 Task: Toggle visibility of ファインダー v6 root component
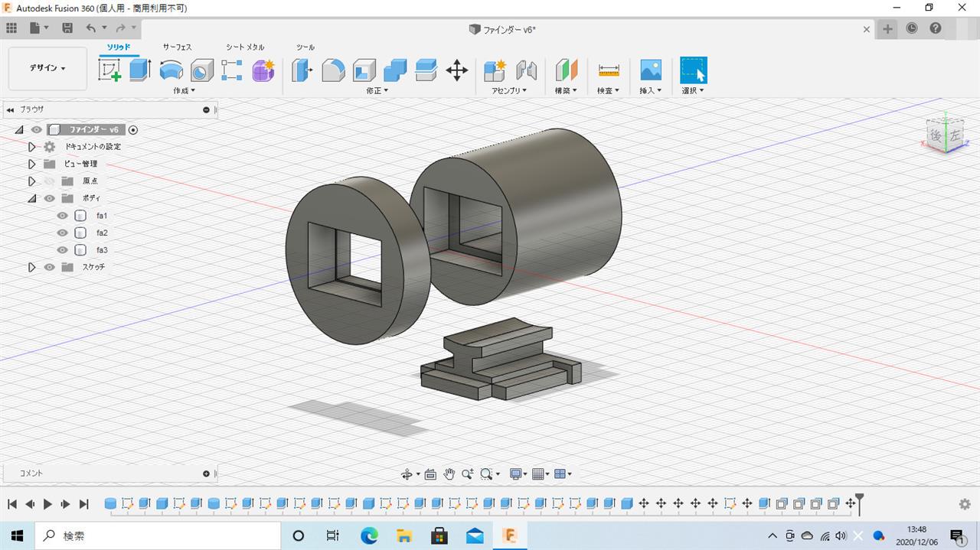click(x=36, y=130)
